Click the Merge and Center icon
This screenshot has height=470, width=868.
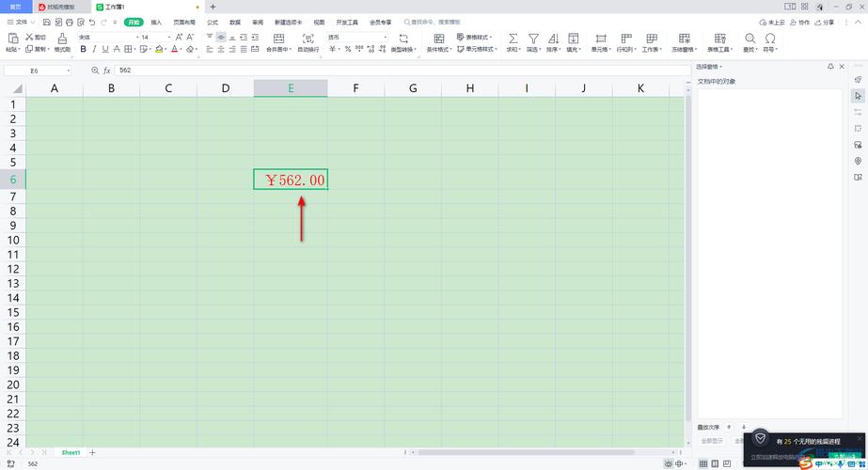(x=279, y=39)
